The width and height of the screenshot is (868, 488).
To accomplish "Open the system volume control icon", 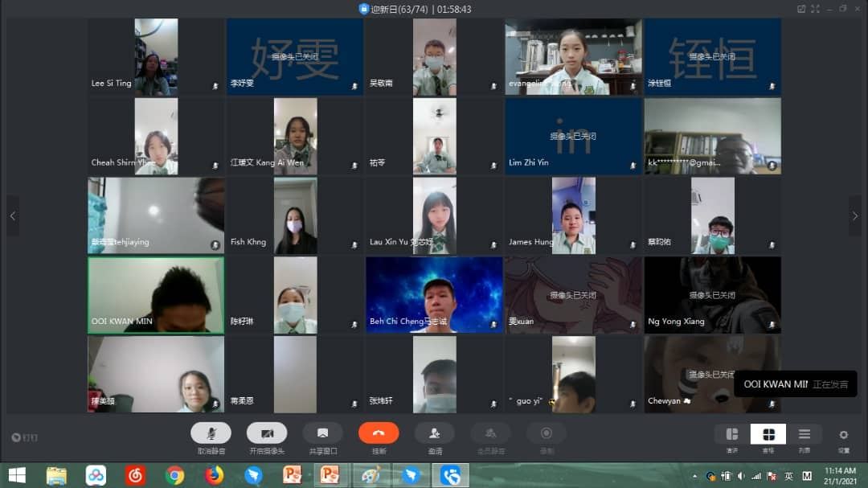I will 741,476.
